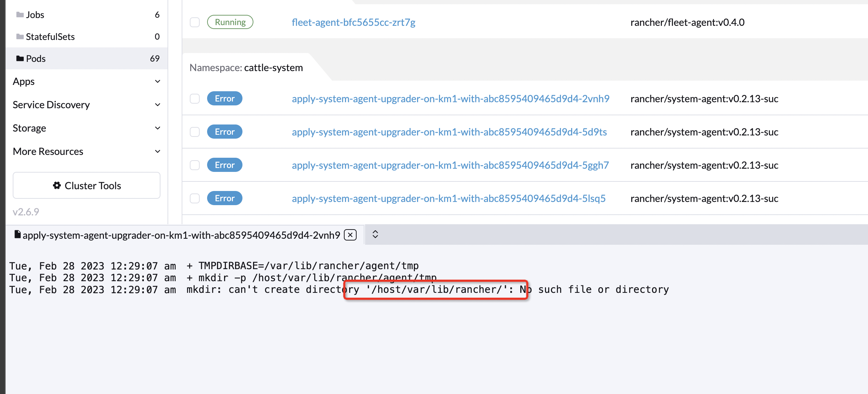Image resolution: width=868 pixels, height=394 pixels.
Task: Open the pod link ending in 5d9ts
Action: pyautogui.click(x=449, y=132)
